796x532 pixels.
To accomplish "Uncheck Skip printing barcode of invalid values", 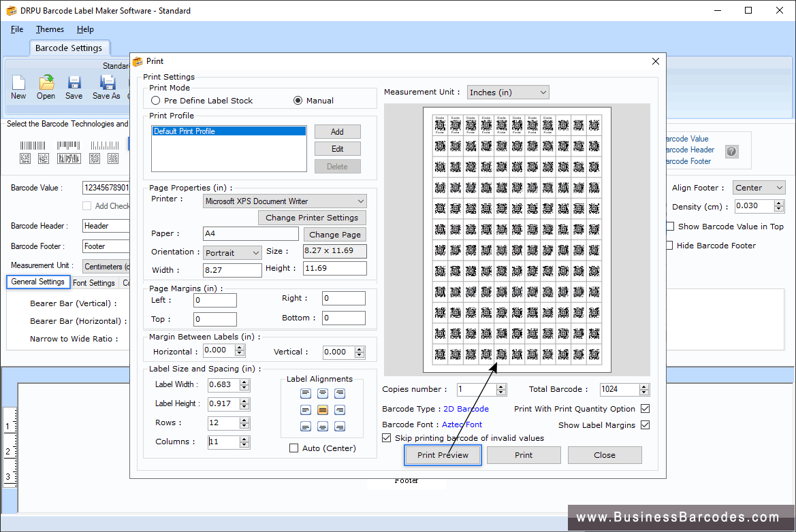I will [387, 437].
